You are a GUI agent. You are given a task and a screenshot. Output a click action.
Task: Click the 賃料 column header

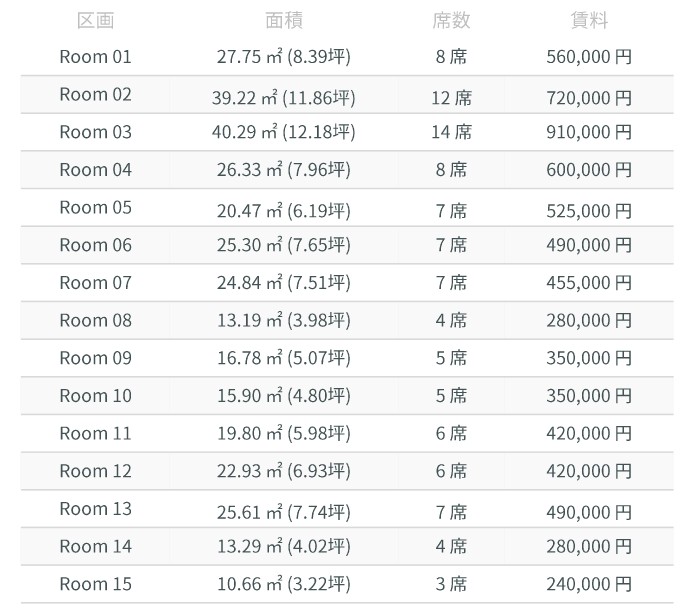point(589,20)
